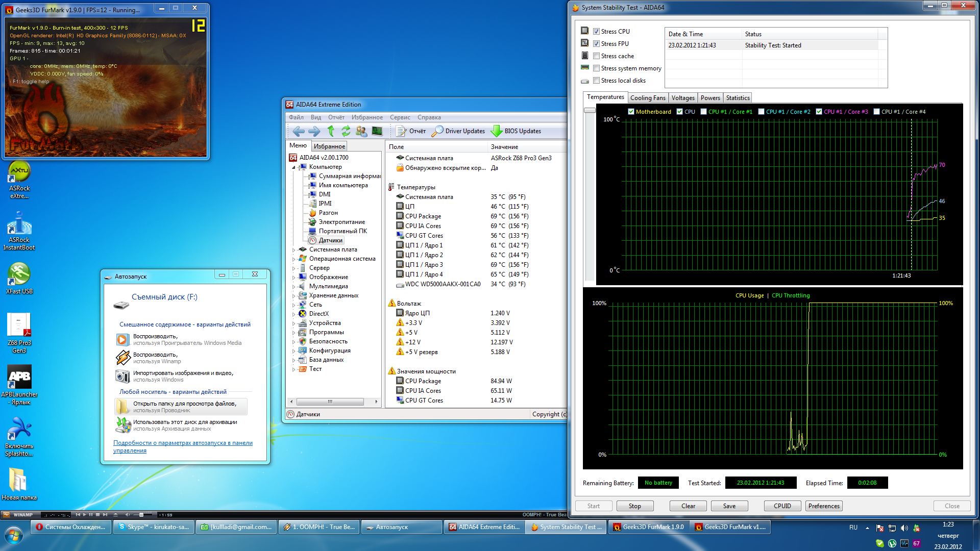Viewport: 980px width, 551px height.
Task: Click AIDA64 tree horizontal scrollbar
Action: 330,402
